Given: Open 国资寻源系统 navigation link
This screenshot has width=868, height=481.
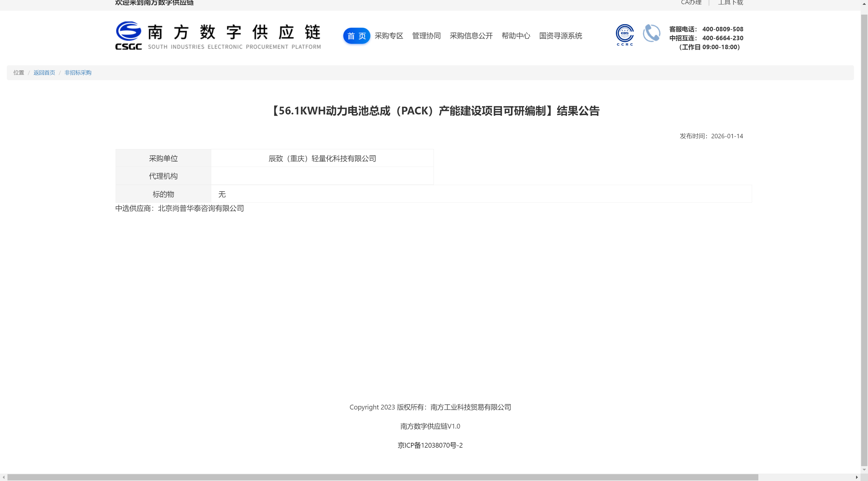Looking at the screenshot, I should point(560,36).
